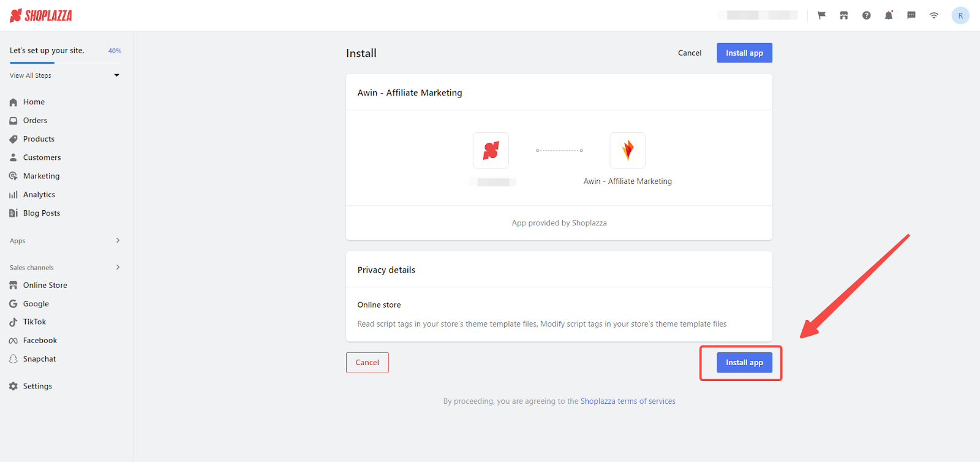980x462 pixels.
Task: Click the Settings gear icon
Action: (13, 386)
